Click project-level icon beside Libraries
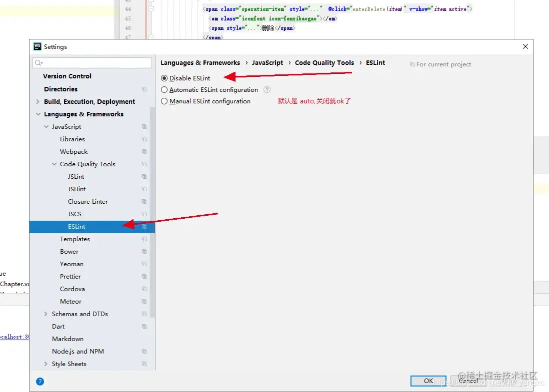Screen dimensions: 549x392 144,139
